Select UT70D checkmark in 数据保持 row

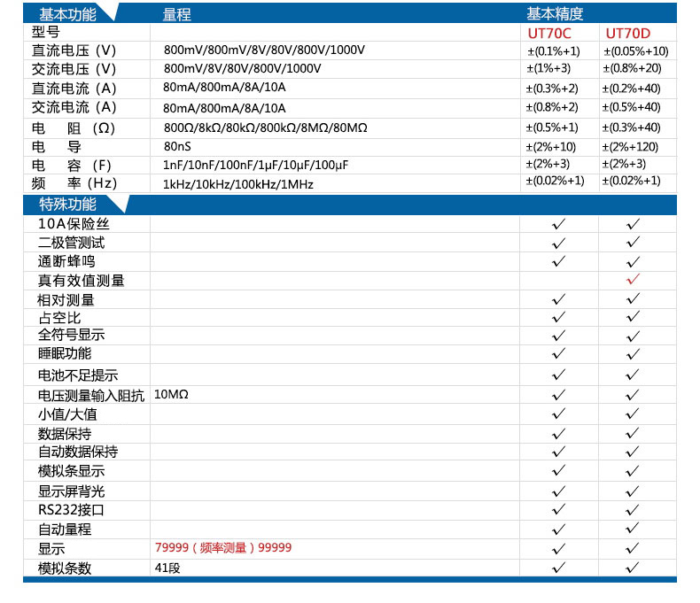(x=633, y=433)
